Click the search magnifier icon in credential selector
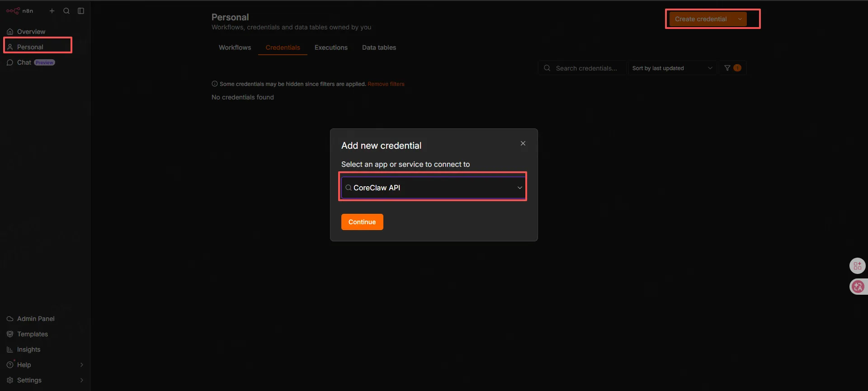The width and height of the screenshot is (868, 391). tap(349, 188)
